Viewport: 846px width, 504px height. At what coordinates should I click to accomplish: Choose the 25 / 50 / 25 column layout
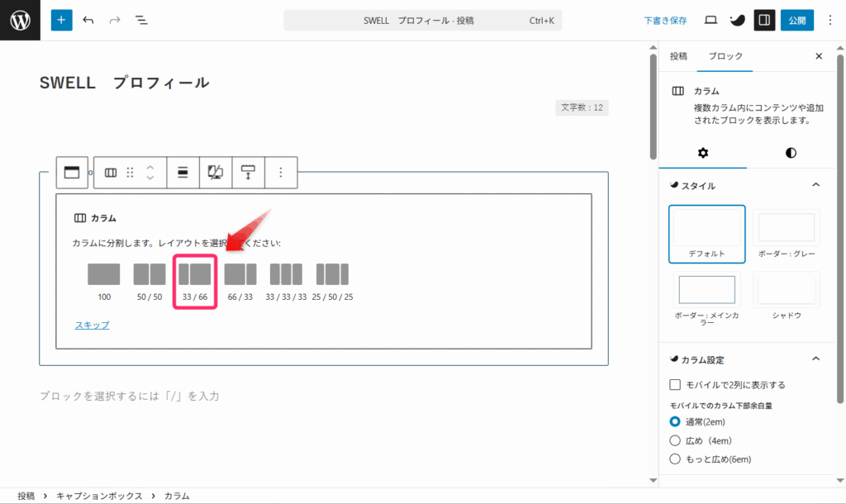(332, 282)
